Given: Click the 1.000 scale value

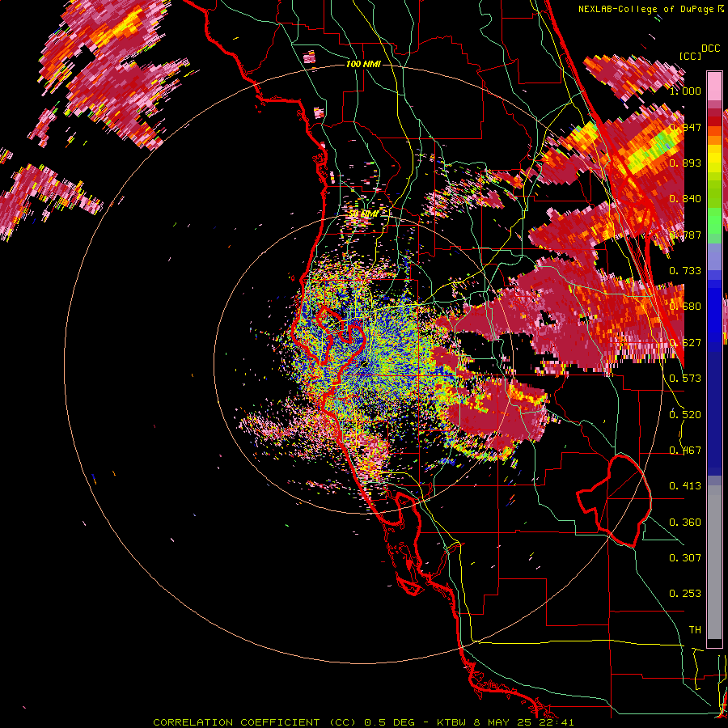Looking at the screenshot, I should (685, 91).
